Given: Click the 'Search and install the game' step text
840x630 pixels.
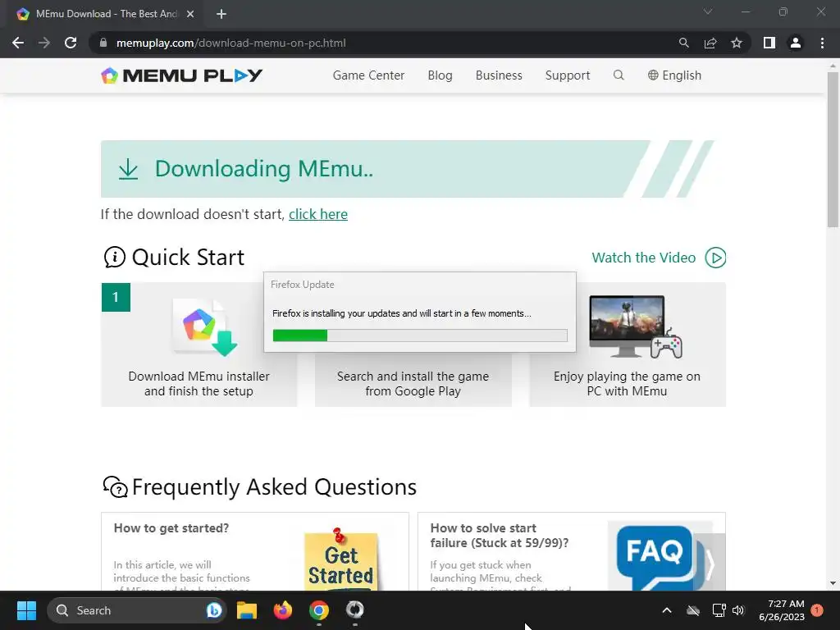Looking at the screenshot, I should coord(413,384).
